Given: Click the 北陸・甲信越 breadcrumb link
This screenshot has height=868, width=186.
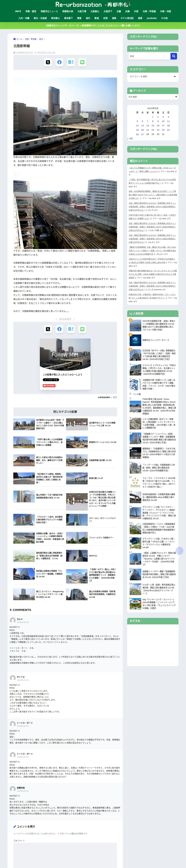Looking at the screenshot, I should tap(31, 39).
